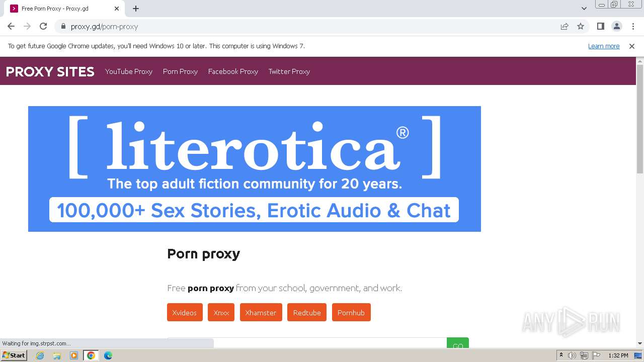The height and width of the screenshot is (362, 644).
Task: Go back to the previous page
Action: point(11,26)
